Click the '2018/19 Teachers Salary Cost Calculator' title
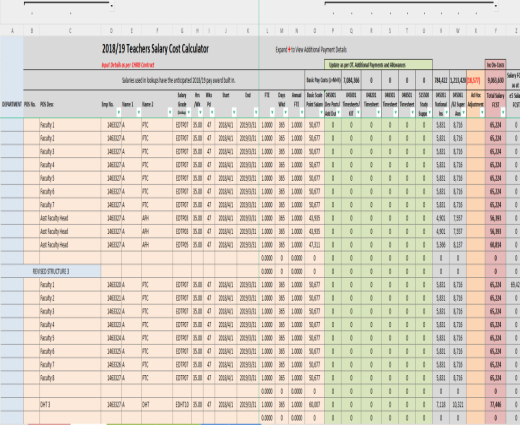Viewport: 520px width, 426px height. pos(155,49)
